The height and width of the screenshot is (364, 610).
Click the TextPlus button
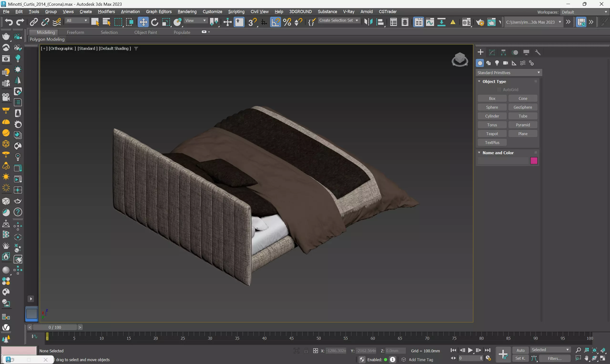pyautogui.click(x=492, y=143)
